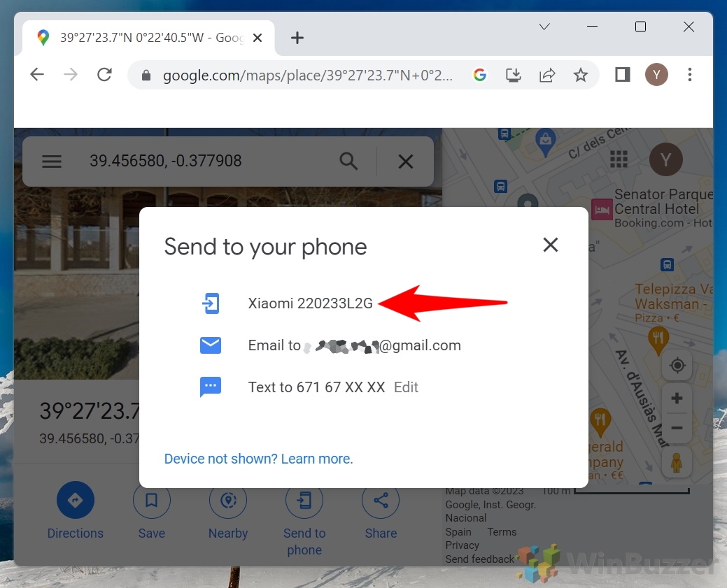This screenshot has width=727, height=588.
Task: Send location to Xiaomi 220233L2G device
Action: click(x=310, y=303)
